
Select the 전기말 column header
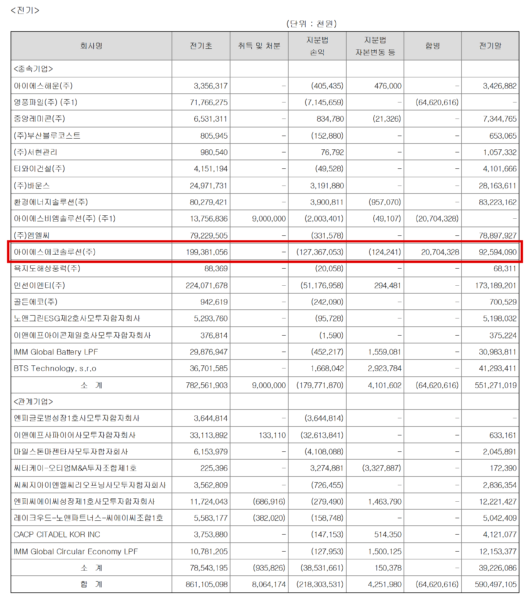coord(490,46)
